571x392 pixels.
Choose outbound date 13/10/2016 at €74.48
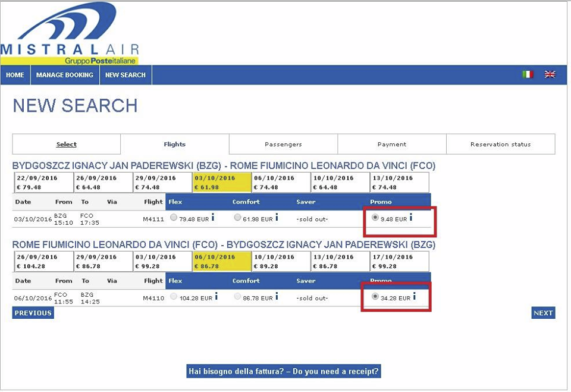coord(400,183)
